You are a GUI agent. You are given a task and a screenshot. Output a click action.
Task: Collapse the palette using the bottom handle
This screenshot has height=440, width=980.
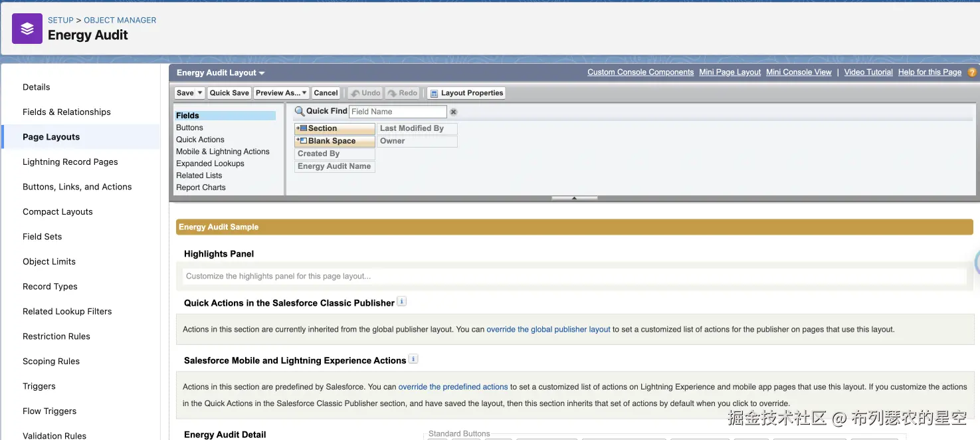[x=574, y=197]
